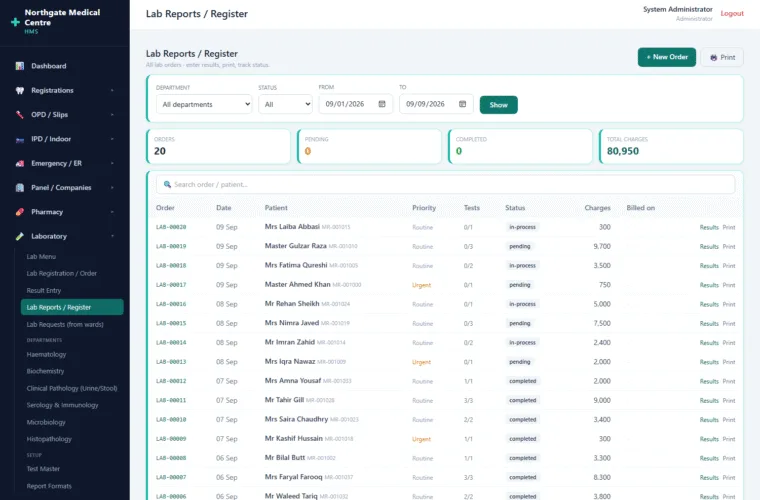Open Biochemistry department

[x=45, y=371]
